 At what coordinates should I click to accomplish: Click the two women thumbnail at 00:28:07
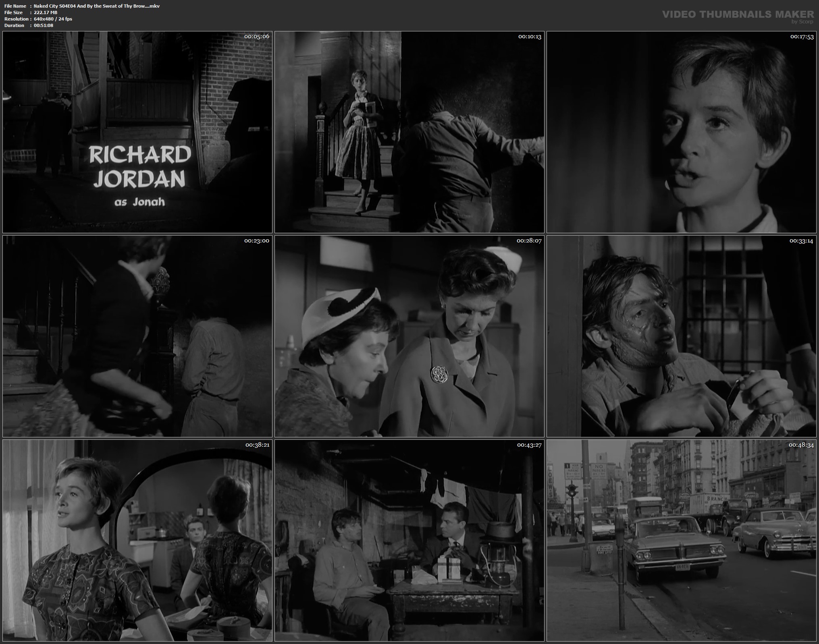[x=409, y=336]
